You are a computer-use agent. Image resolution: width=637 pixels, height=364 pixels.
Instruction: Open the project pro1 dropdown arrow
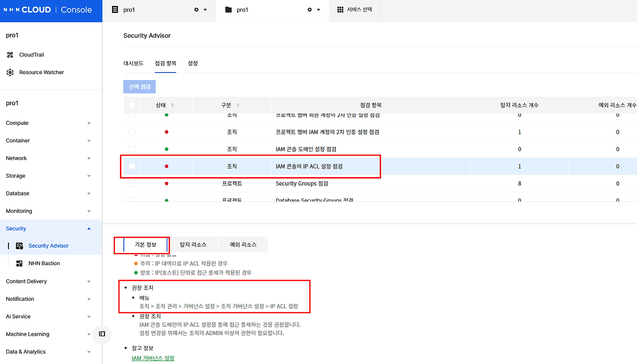click(x=318, y=10)
